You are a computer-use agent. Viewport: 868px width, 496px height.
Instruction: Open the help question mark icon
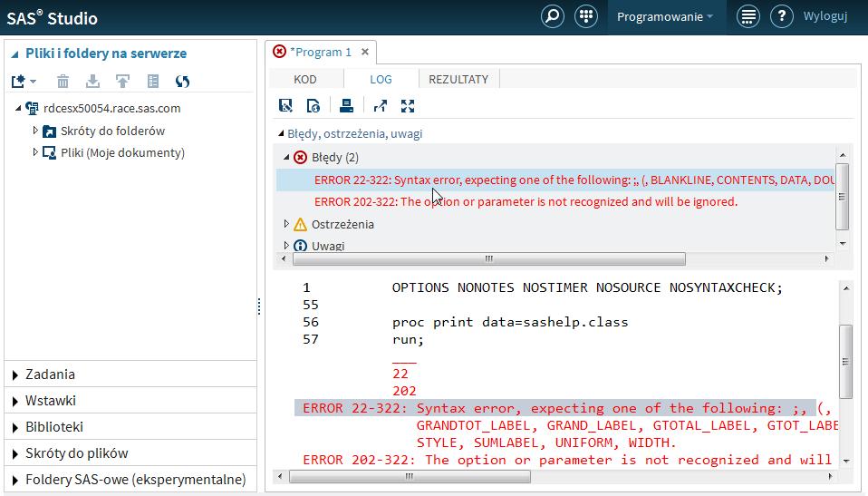(x=782, y=16)
